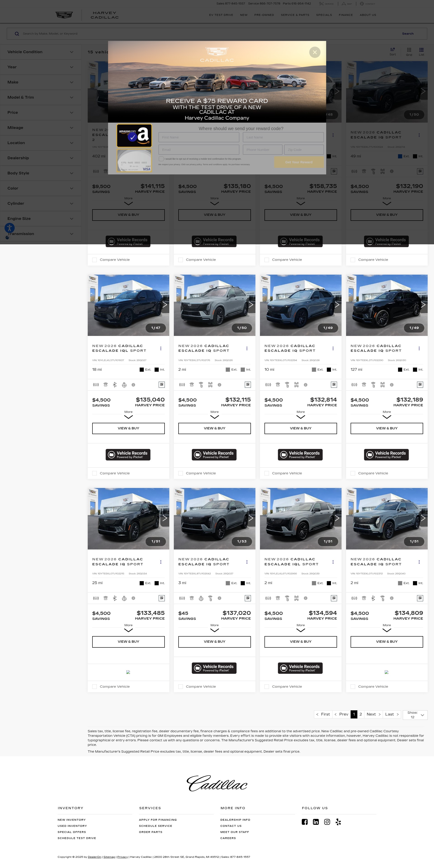
Task: Open Yelp icon in footer
Action: [x=338, y=822]
